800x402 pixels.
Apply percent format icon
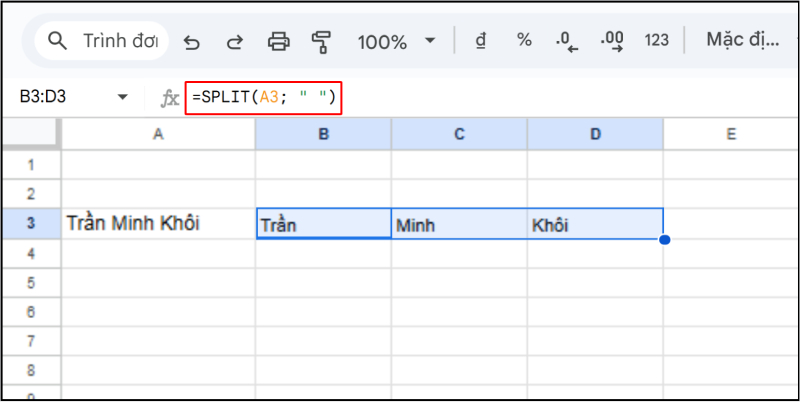tap(524, 41)
